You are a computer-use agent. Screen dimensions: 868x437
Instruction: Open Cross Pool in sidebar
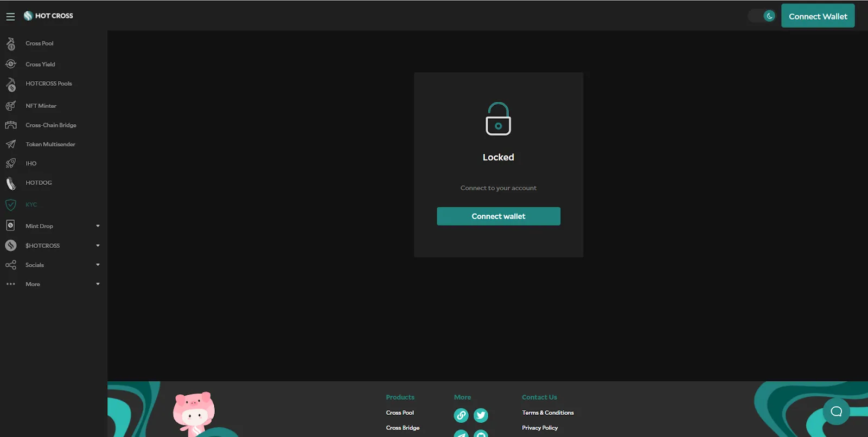tap(40, 43)
